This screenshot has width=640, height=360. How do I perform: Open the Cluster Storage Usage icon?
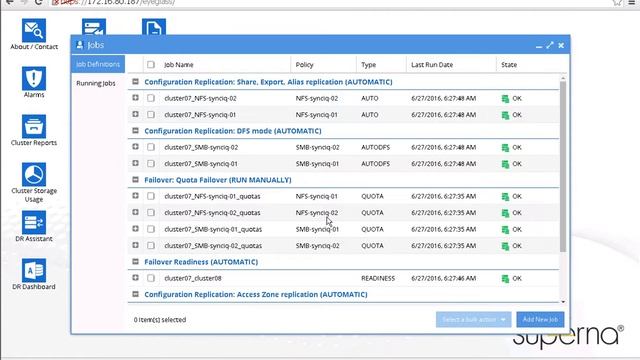(34, 174)
